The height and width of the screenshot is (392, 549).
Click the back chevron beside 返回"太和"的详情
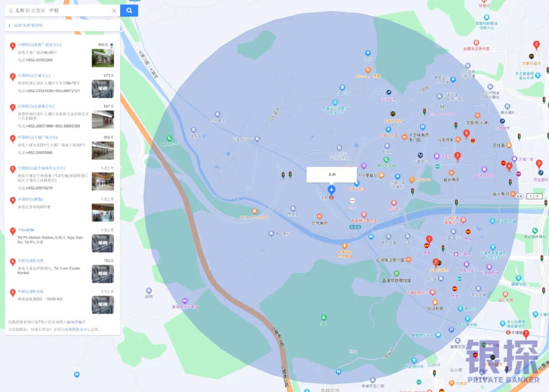10,25
